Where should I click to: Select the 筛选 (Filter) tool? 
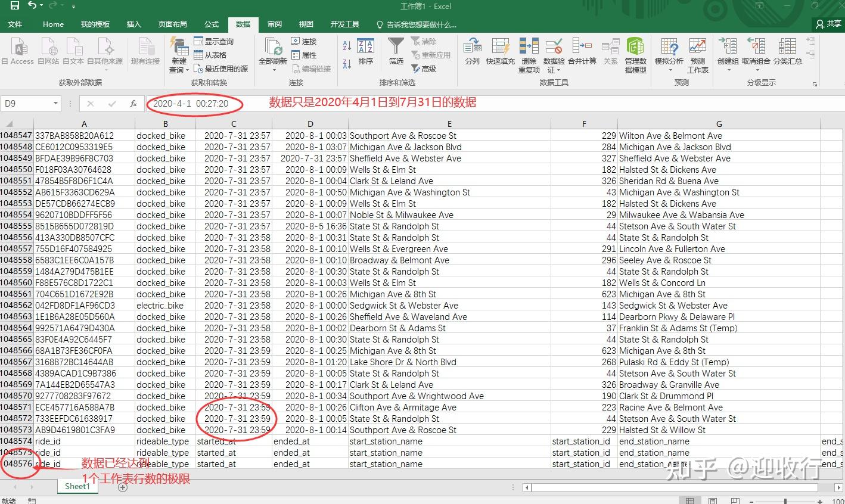click(x=395, y=54)
